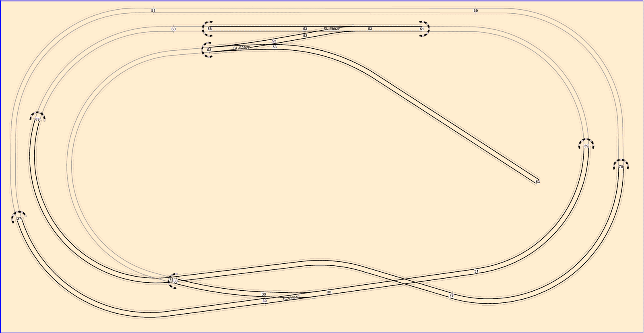Select the height marker labeled 60

point(173,29)
